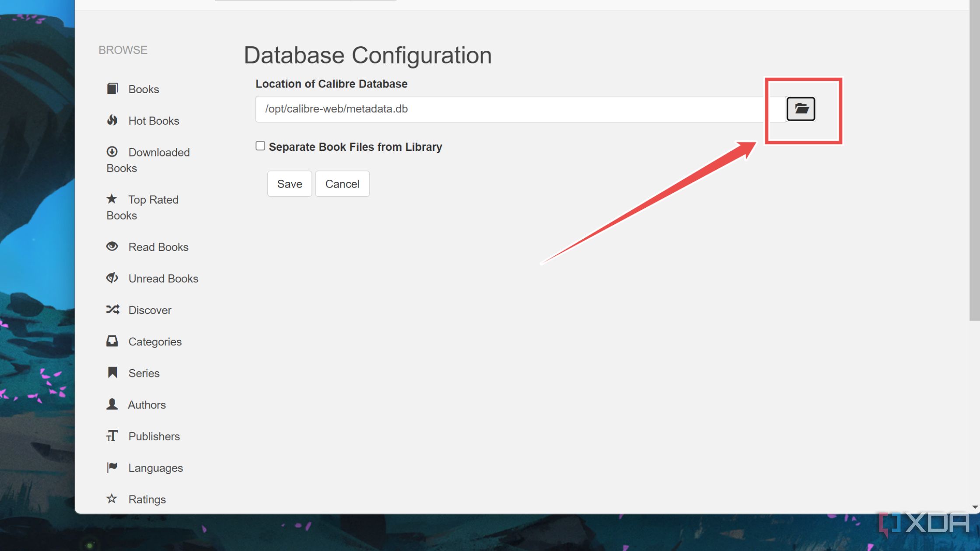Viewport: 980px width, 551px height.
Task: Enable Separate Book Files from Library
Action: [260, 146]
